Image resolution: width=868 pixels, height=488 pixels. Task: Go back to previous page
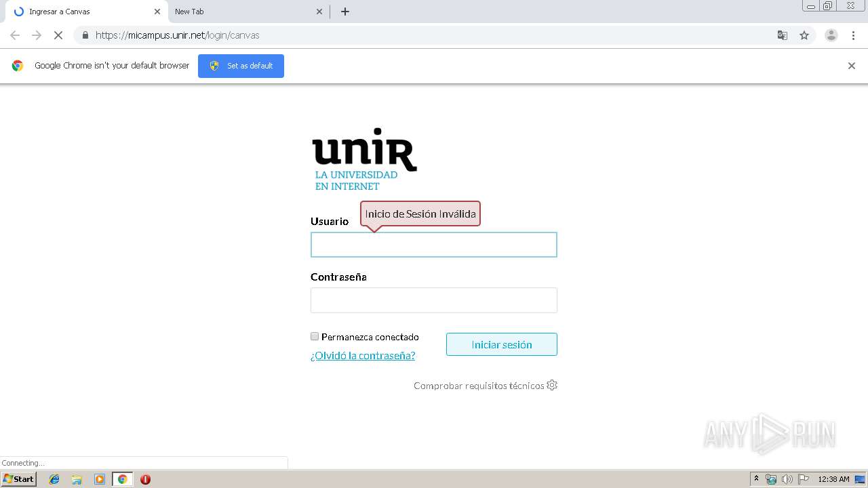point(15,35)
